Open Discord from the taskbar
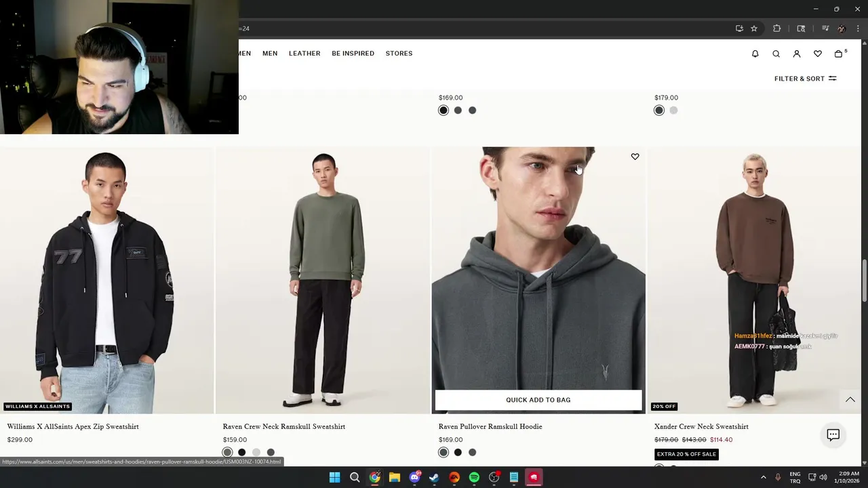Viewport: 868px width, 488px height. pyautogui.click(x=414, y=477)
